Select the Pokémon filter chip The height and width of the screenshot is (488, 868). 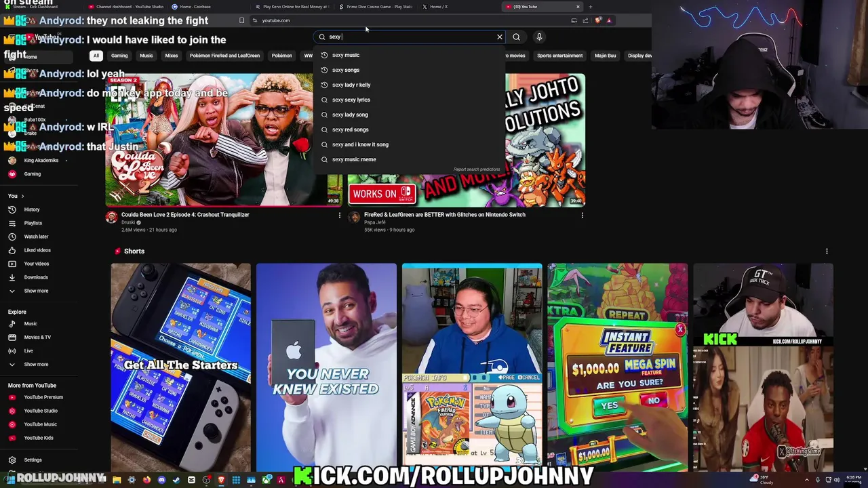coord(282,56)
